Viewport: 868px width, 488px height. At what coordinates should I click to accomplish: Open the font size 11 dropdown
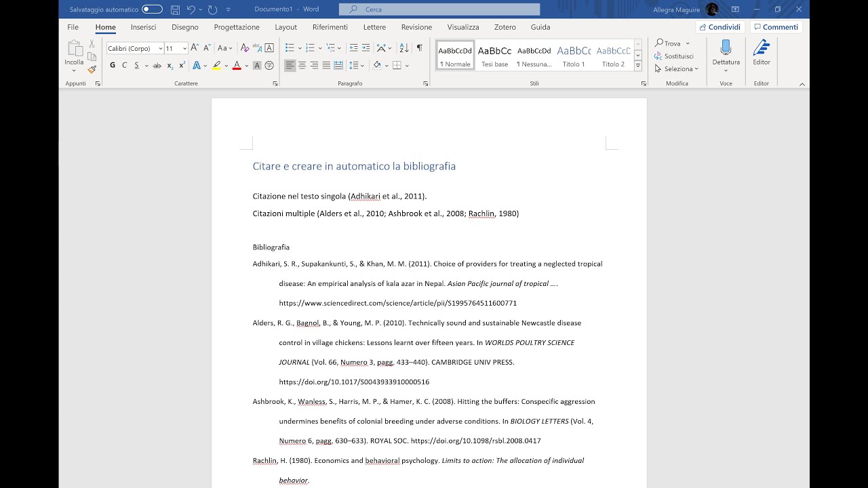point(184,49)
